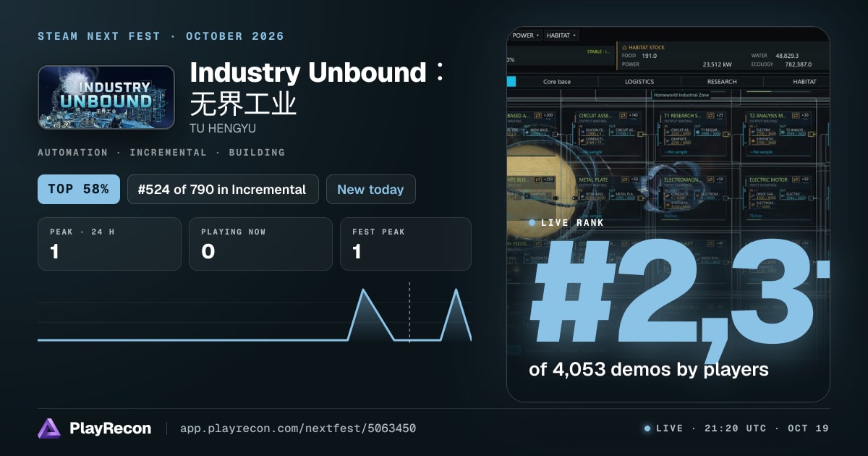Click the live dot beside LIVE timestamp

point(647,428)
